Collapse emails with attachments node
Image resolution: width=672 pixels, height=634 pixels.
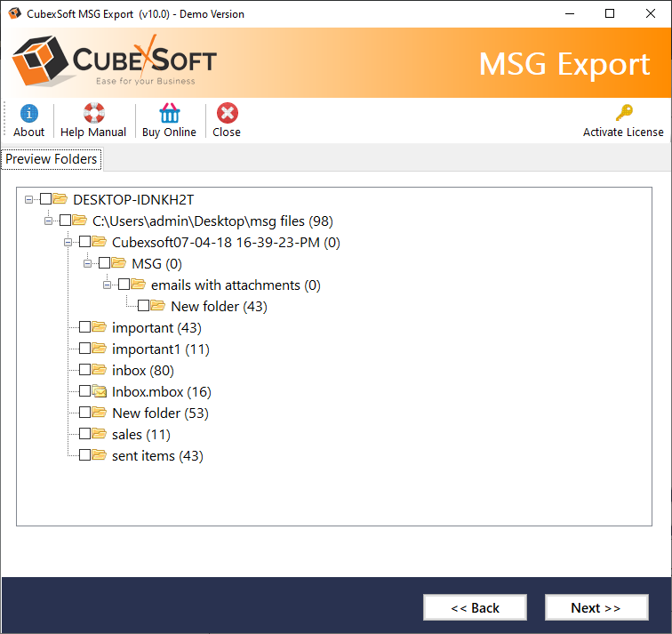[x=108, y=285]
